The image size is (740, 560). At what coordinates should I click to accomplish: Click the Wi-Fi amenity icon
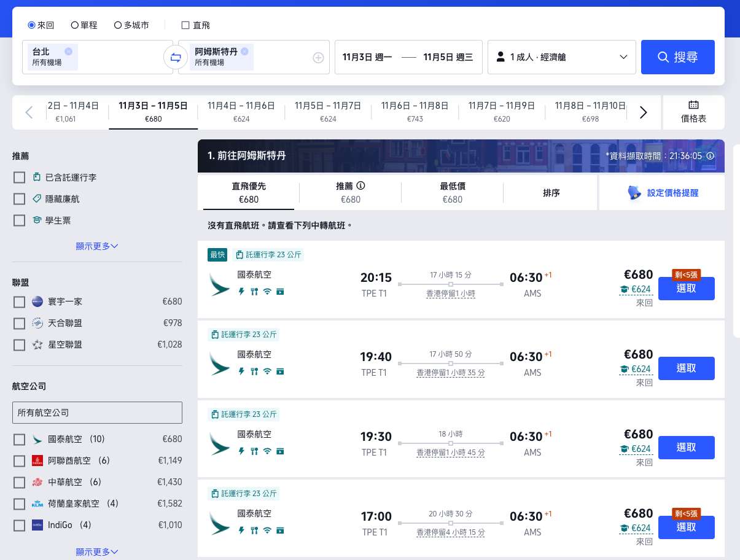point(267,291)
